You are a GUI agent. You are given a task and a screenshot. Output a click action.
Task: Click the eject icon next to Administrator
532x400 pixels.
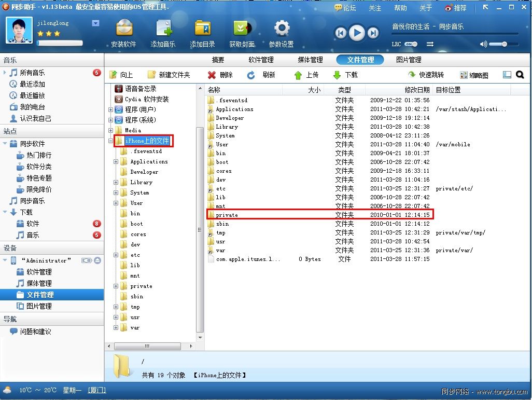97,260
